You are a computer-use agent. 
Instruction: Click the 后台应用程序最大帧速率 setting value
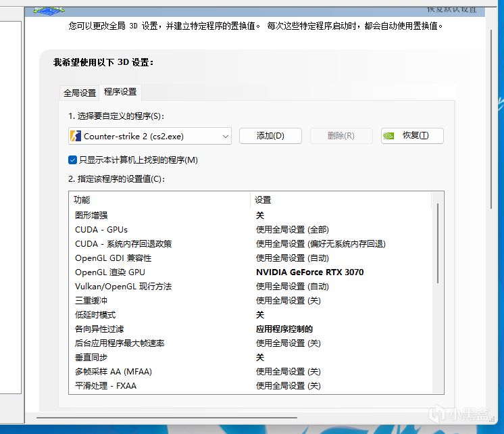[288, 343]
